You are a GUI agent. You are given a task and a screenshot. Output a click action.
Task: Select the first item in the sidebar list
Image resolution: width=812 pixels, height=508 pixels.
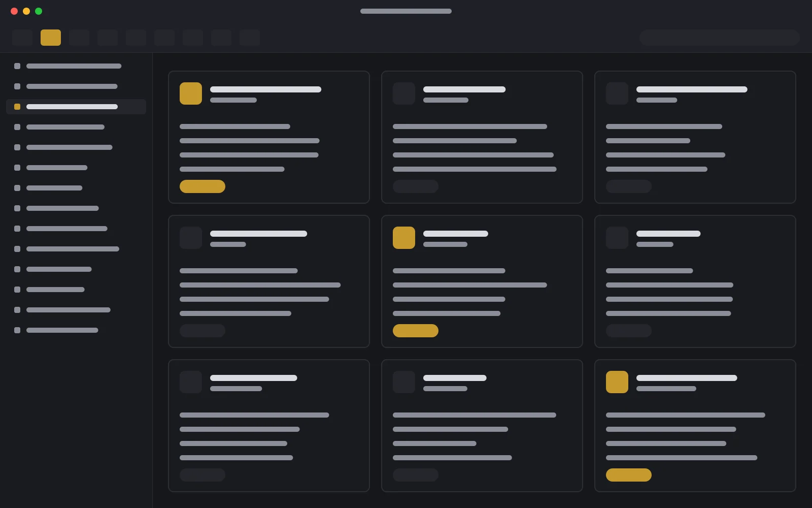coord(76,66)
